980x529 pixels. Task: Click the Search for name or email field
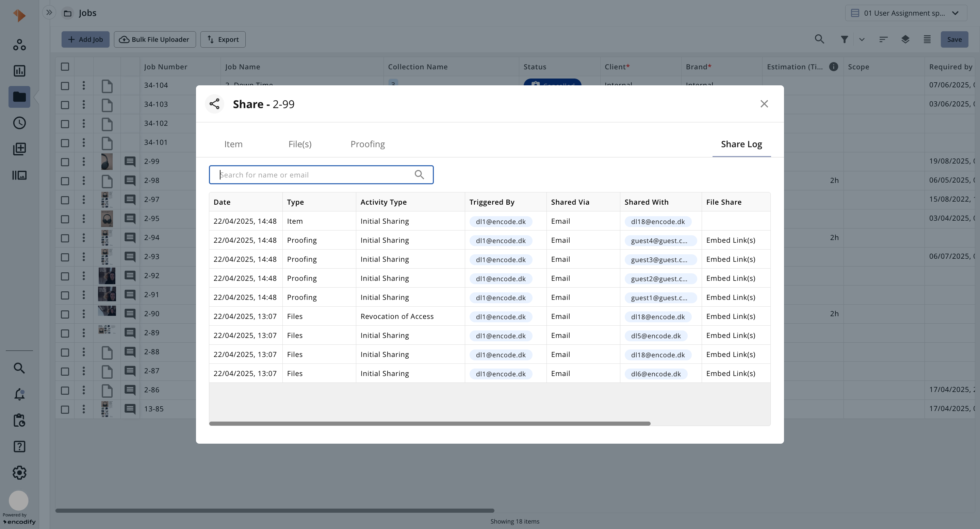pos(321,175)
